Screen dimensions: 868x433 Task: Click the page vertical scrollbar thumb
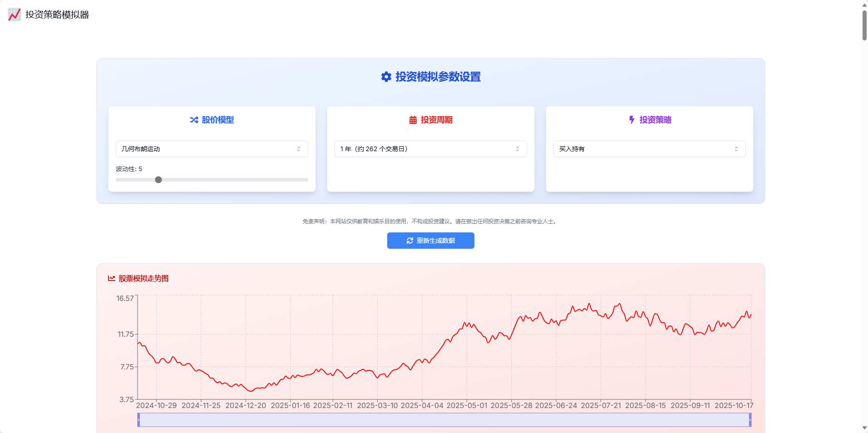point(864,25)
